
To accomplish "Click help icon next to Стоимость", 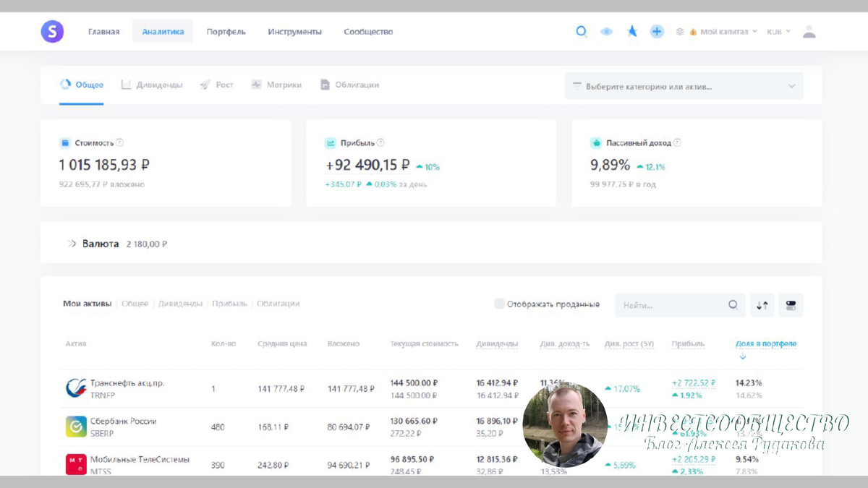I will [x=120, y=143].
